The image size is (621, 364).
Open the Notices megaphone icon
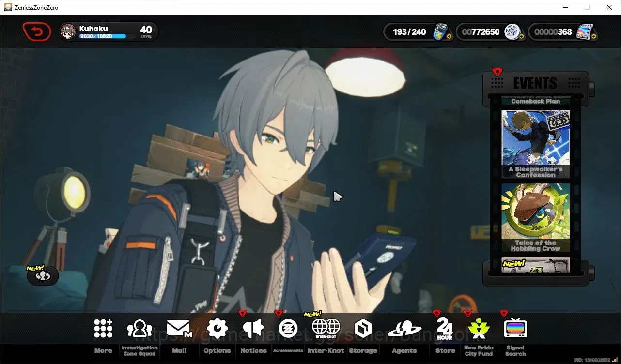[x=253, y=329]
